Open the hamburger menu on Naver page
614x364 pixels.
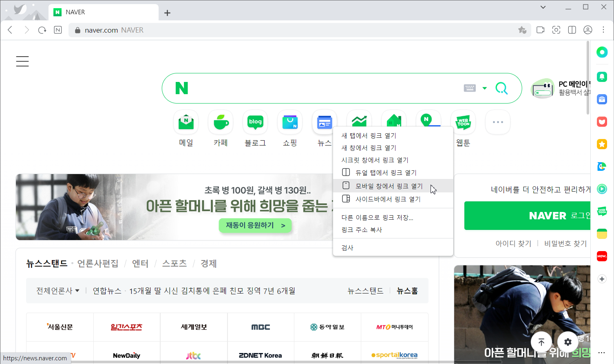[22, 61]
